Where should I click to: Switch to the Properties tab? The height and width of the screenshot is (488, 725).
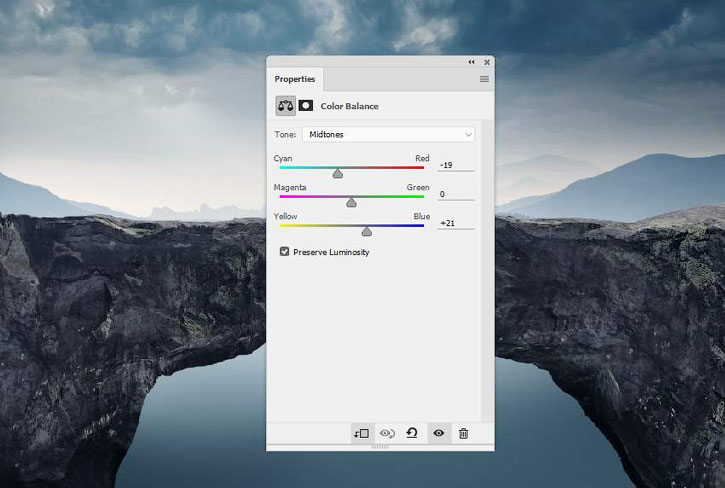point(295,79)
